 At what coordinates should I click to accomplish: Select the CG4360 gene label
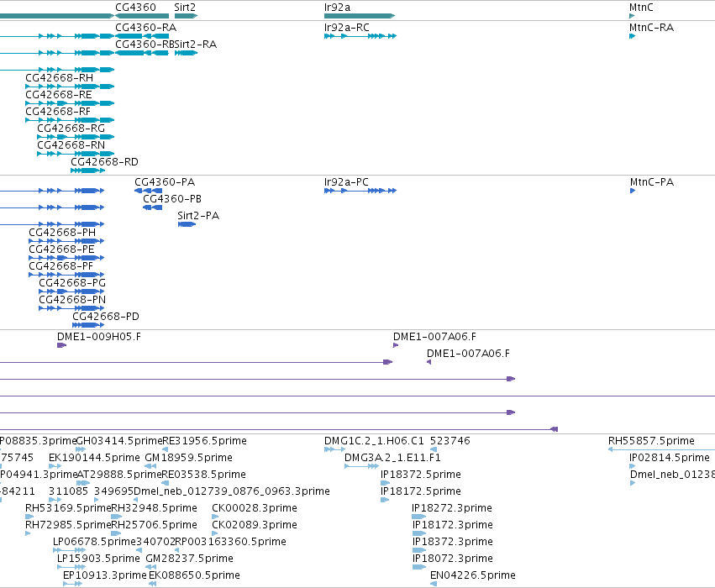coord(135,8)
